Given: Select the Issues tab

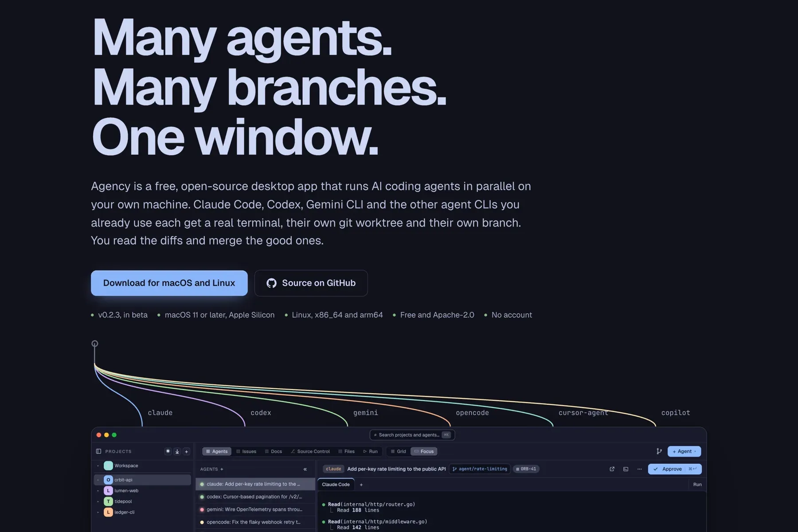Looking at the screenshot, I should point(246,451).
